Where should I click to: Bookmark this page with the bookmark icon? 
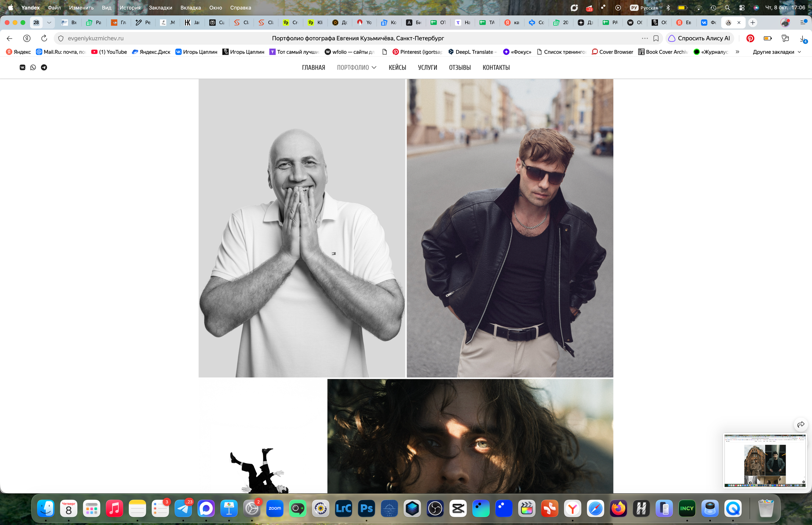click(656, 38)
